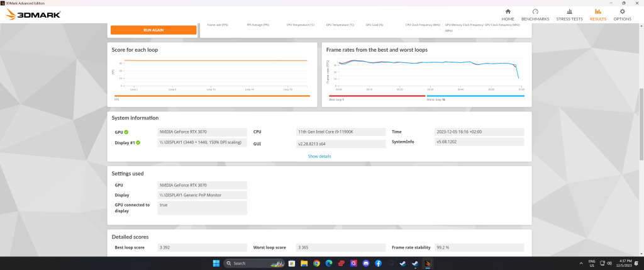Open the Options gear menu
This screenshot has height=270, width=644.
pyautogui.click(x=622, y=14)
